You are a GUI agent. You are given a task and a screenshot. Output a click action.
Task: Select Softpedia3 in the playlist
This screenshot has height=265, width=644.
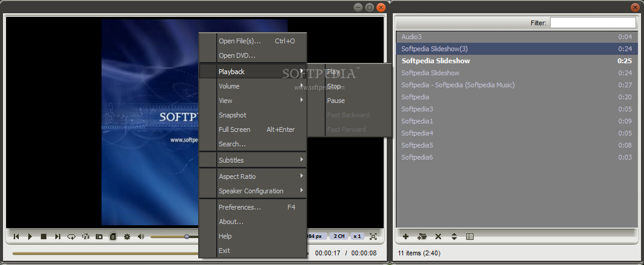[x=517, y=109]
